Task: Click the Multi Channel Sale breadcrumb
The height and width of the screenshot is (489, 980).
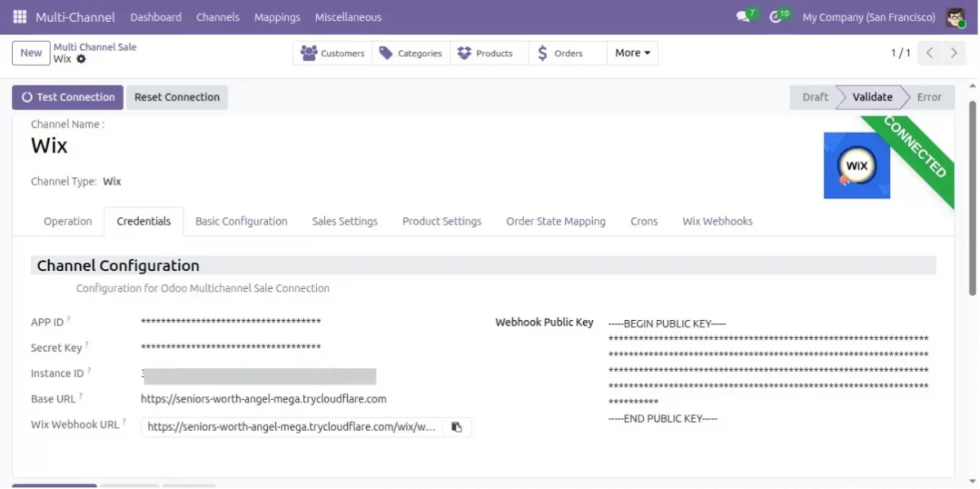Action: click(95, 47)
